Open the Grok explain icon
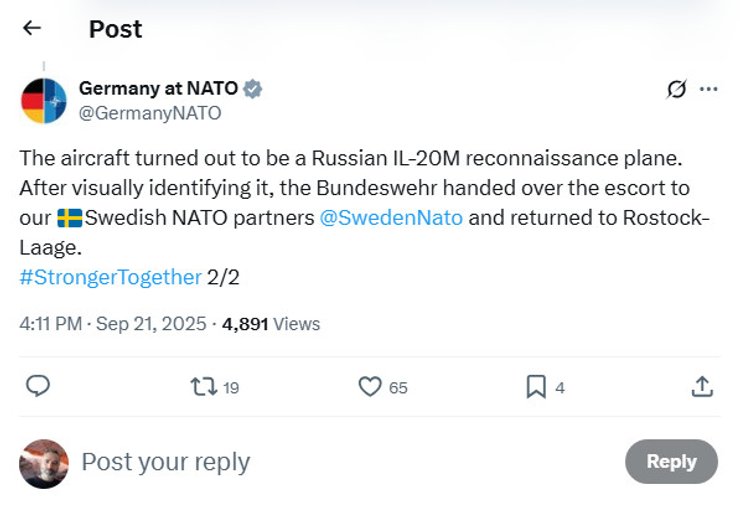 point(677,89)
